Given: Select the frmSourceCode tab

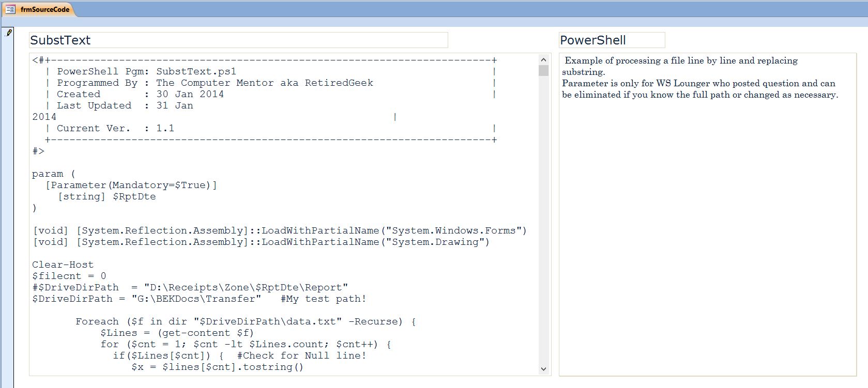Looking at the screenshot, I should pyautogui.click(x=44, y=9).
